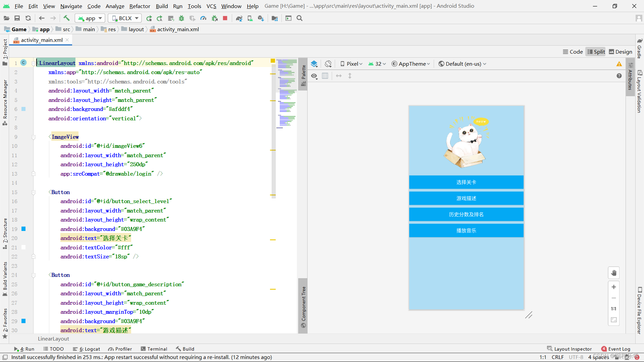Toggle the pan hand tool in preview
Image resolution: width=644 pixels, height=362 pixels.
(613, 273)
